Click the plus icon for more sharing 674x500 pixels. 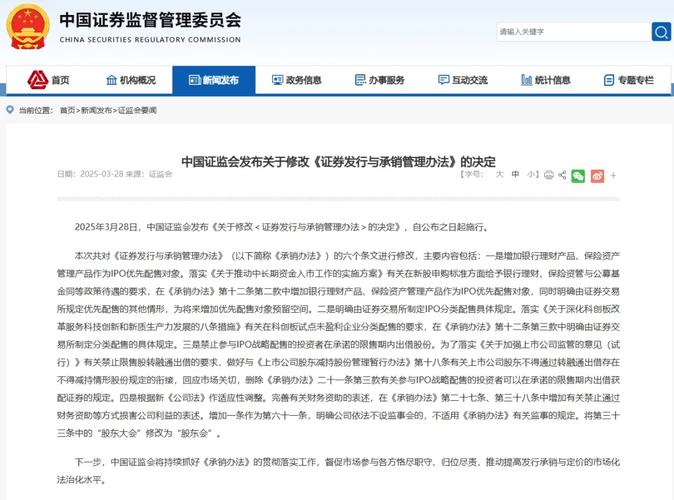[x=613, y=175]
